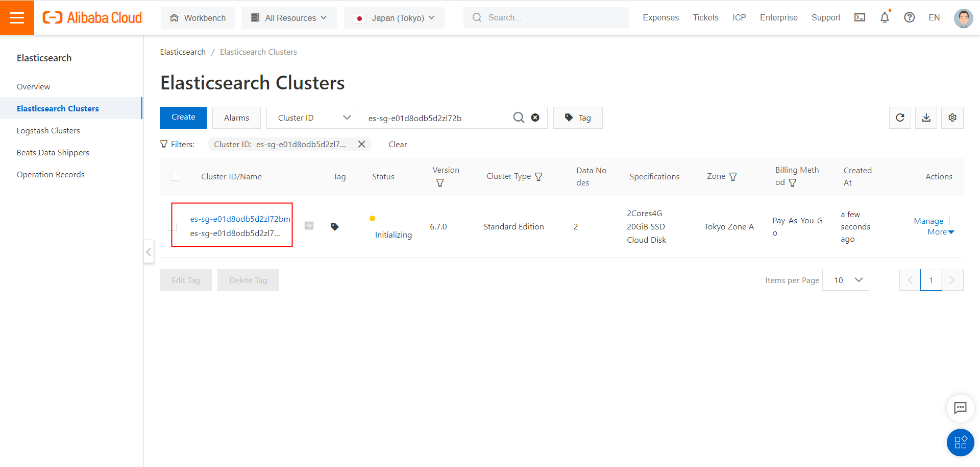
Task: Open Beats Data Shippers in the sidebar
Action: pos(53,152)
